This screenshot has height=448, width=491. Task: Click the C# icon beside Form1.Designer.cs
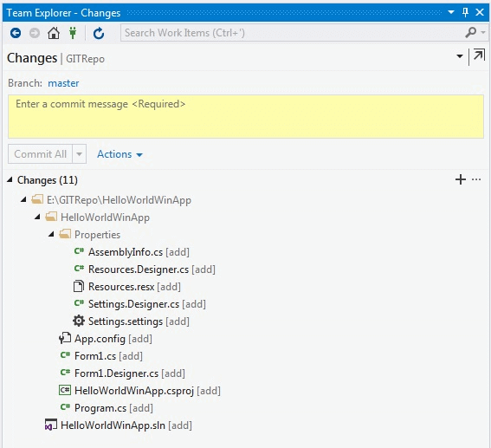(x=66, y=373)
